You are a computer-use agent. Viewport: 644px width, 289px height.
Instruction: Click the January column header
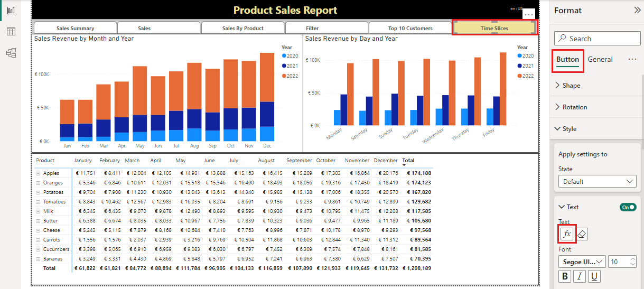[x=83, y=160]
